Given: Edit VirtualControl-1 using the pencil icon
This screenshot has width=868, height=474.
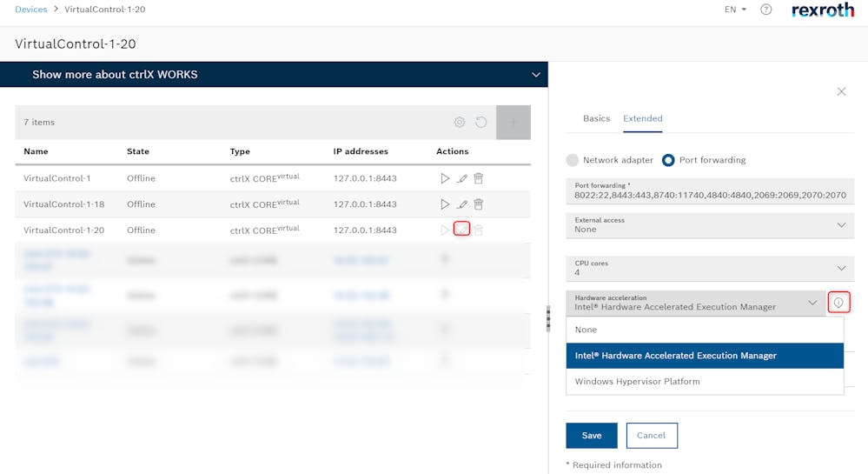Looking at the screenshot, I should (x=462, y=178).
